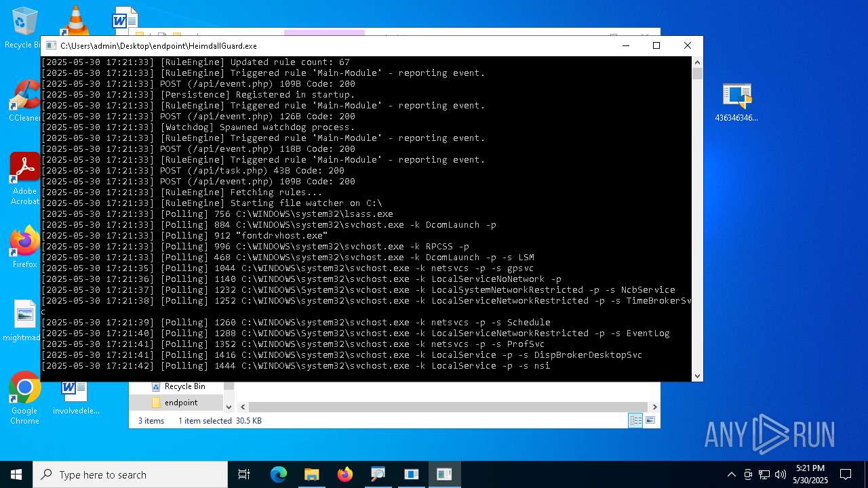Click the polling line with RPCSS
Screen dimensions: 868x488
(x=255, y=247)
